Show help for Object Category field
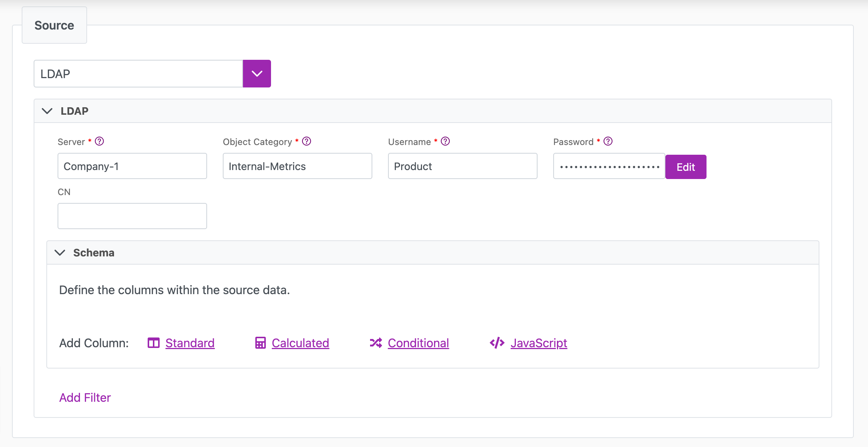This screenshot has width=868, height=447. point(307,141)
